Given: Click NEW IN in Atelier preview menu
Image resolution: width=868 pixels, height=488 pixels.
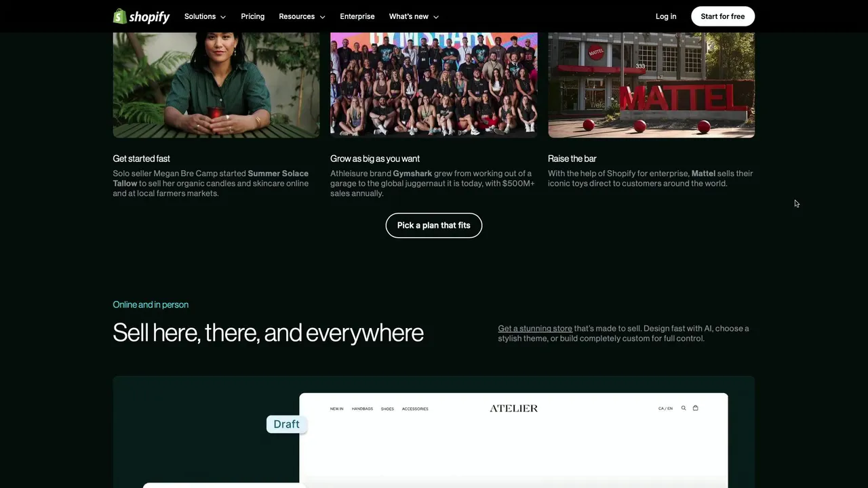Looking at the screenshot, I should point(337,409).
